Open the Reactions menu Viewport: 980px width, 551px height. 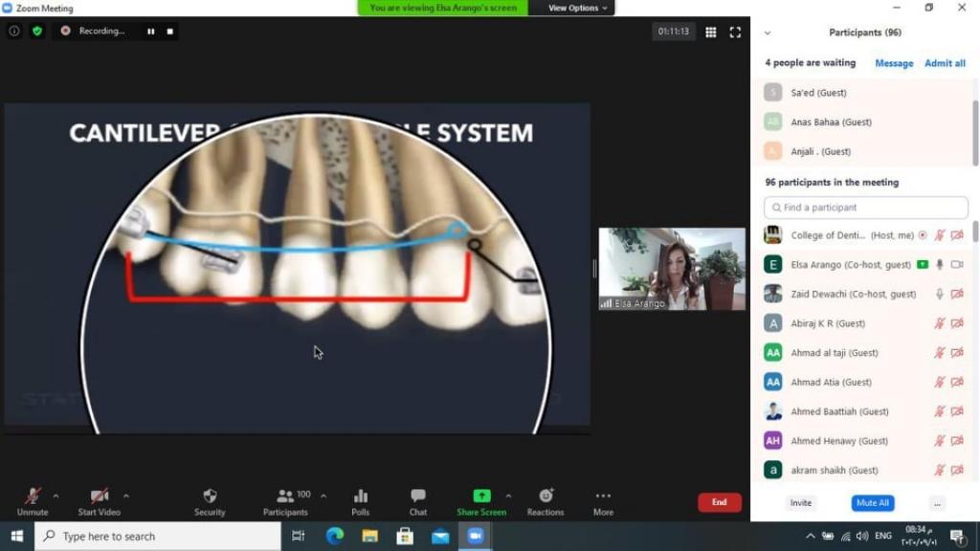(546, 501)
